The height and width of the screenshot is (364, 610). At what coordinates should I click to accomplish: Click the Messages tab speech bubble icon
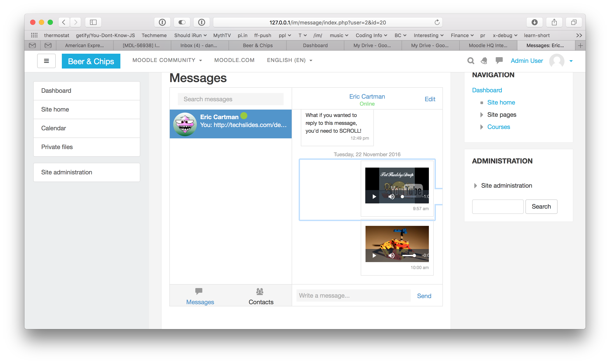199,291
